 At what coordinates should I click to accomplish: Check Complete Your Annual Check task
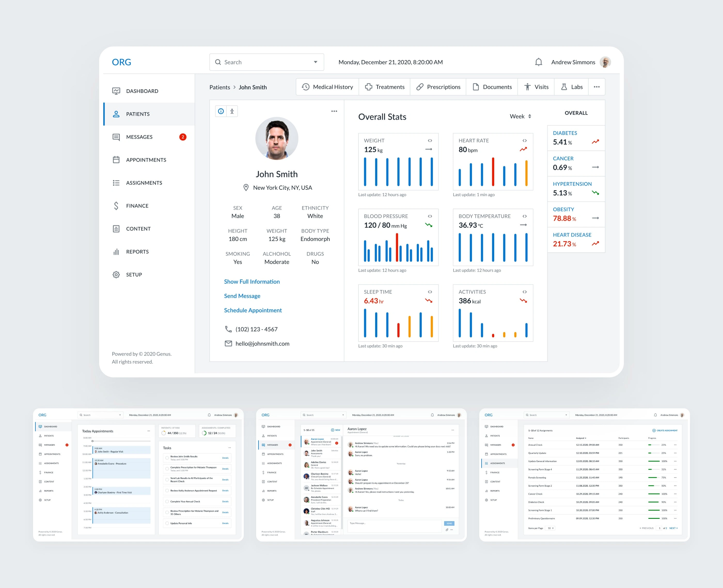(167, 501)
